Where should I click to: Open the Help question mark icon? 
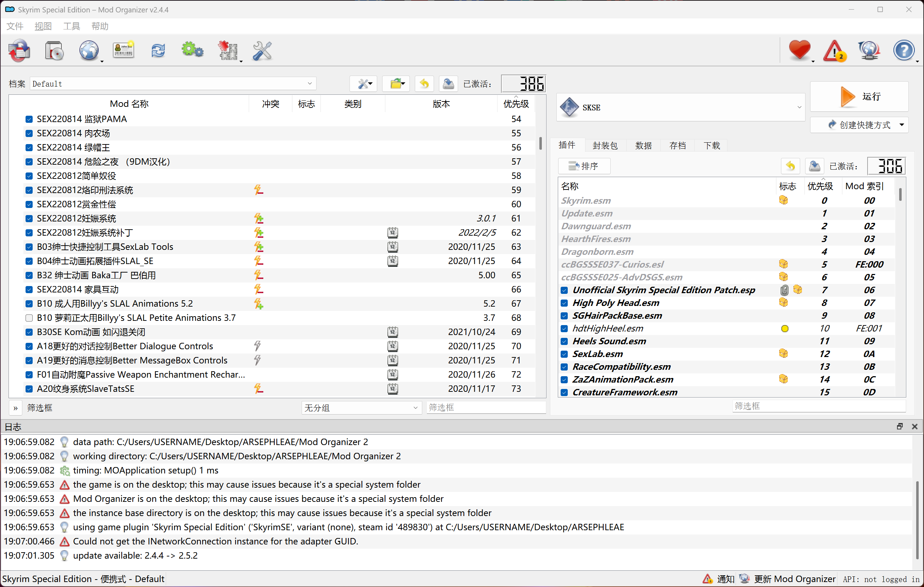point(904,50)
